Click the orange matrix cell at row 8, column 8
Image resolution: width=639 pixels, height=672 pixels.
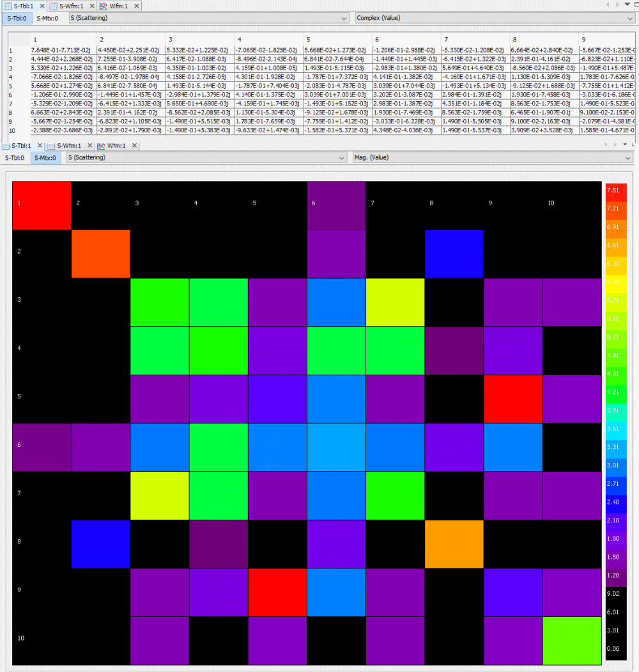(454, 544)
